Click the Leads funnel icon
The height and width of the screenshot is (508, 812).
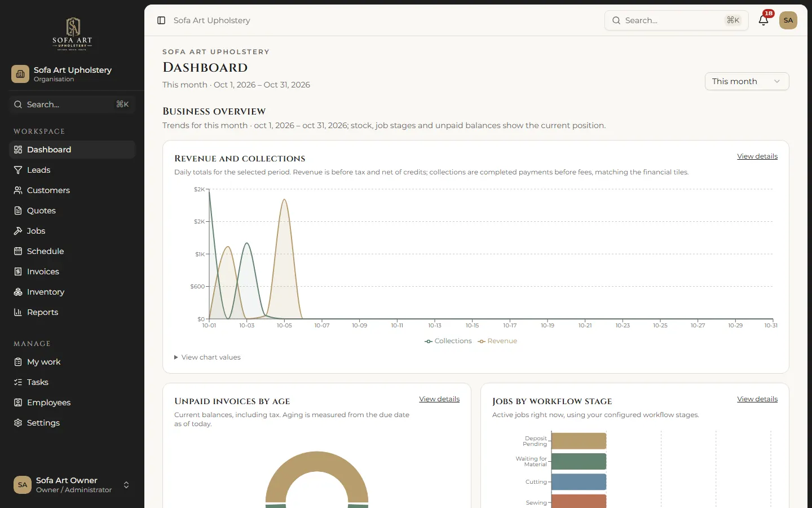[18, 170]
